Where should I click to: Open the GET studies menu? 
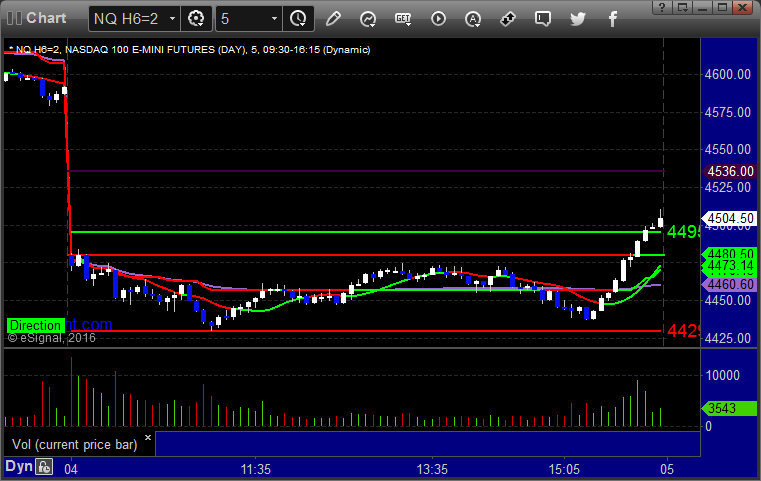pyautogui.click(x=403, y=19)
